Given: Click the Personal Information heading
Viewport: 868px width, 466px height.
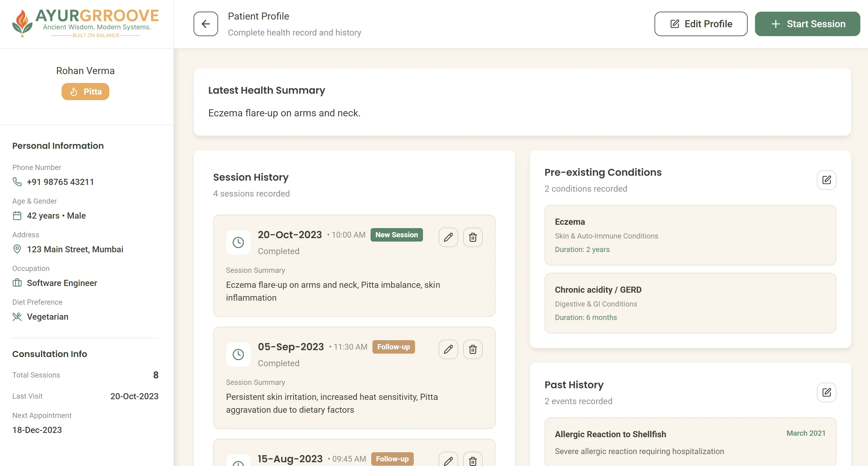Looking at the screenshot, I should [58, 146].
